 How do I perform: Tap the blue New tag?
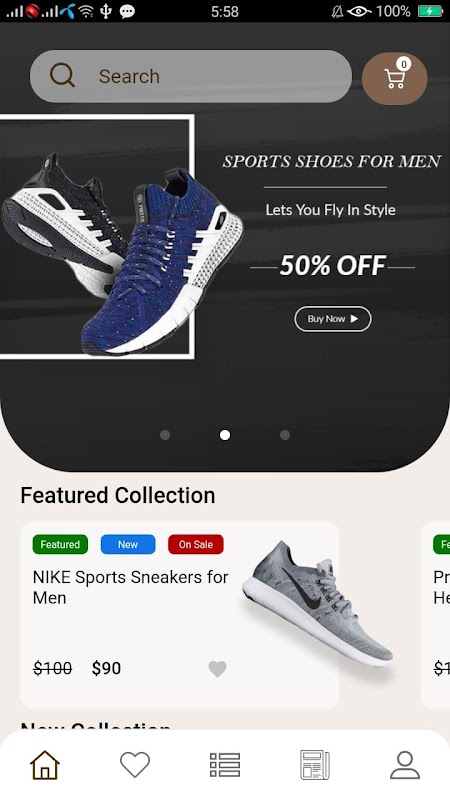coord(128,544)
